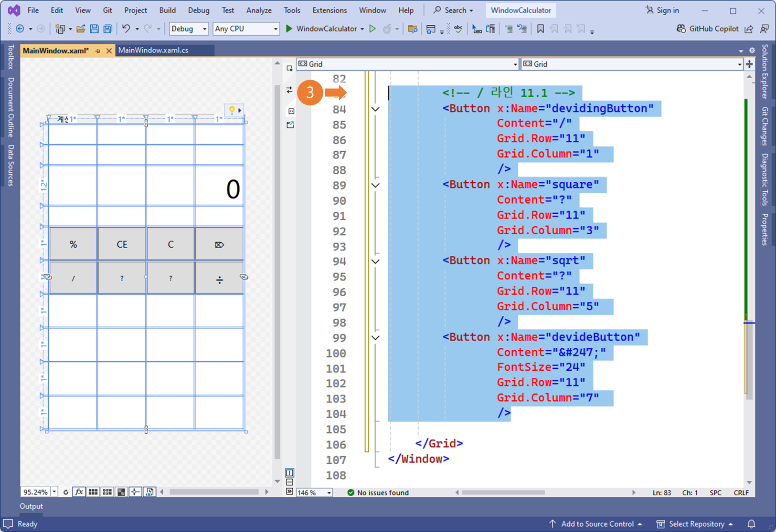The image size is (776, 532).
Task: Open the Build menu
Action: click(167, 10)
